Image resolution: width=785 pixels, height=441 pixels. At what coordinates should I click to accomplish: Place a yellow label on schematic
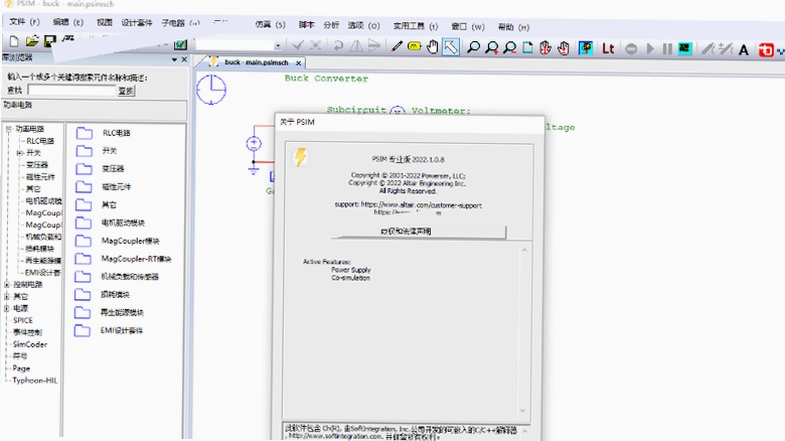[x=414, y=47]
